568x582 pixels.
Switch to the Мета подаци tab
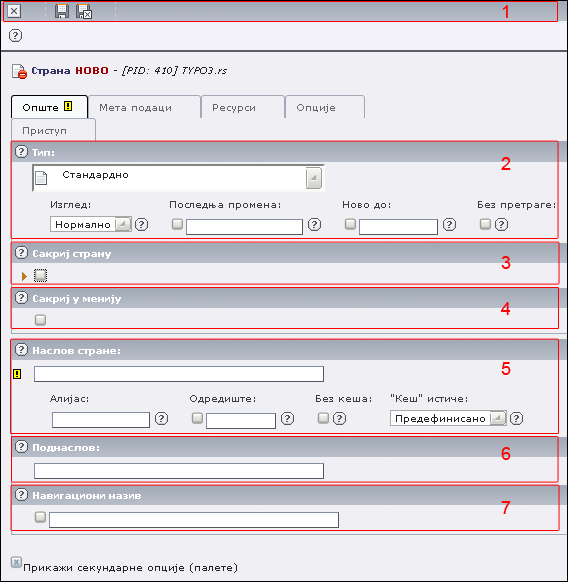(x=144, y=108)
